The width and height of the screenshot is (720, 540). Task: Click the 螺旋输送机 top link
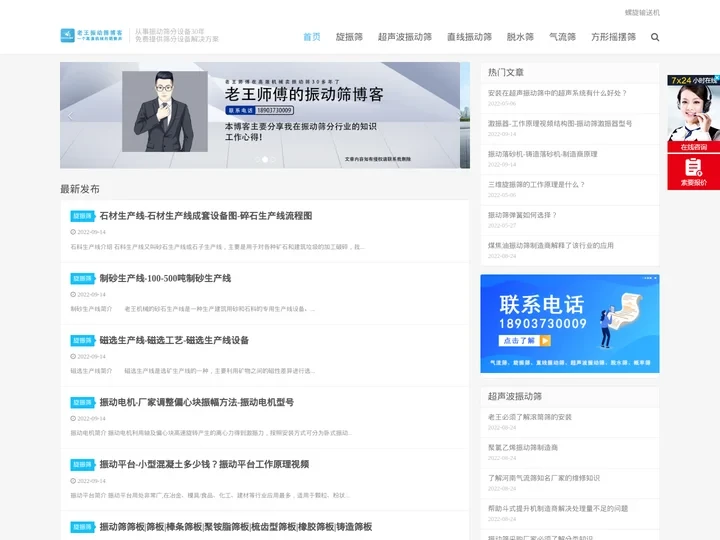coord(642,13)
